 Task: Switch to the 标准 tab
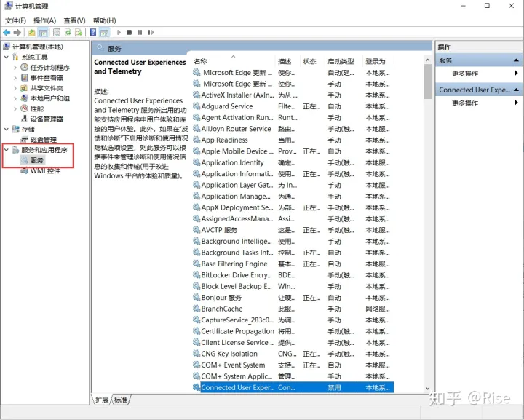coord(121,400)
